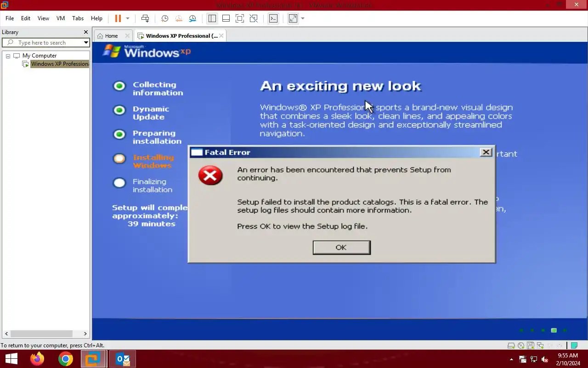Click 'An exciting new look' heading
Image resolution: width=588 pixels, height=368 pixels.
coord(340,86)
